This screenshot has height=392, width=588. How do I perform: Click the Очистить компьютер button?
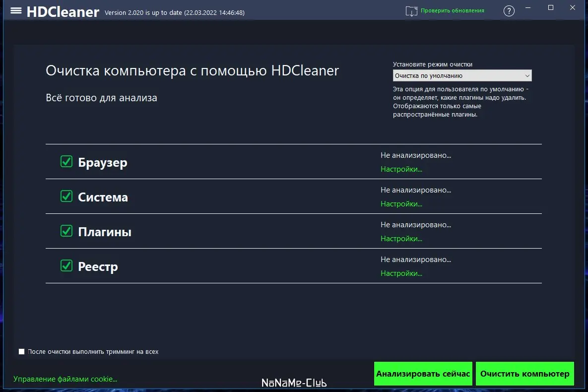pyautogui.click(x=524, y=374)
